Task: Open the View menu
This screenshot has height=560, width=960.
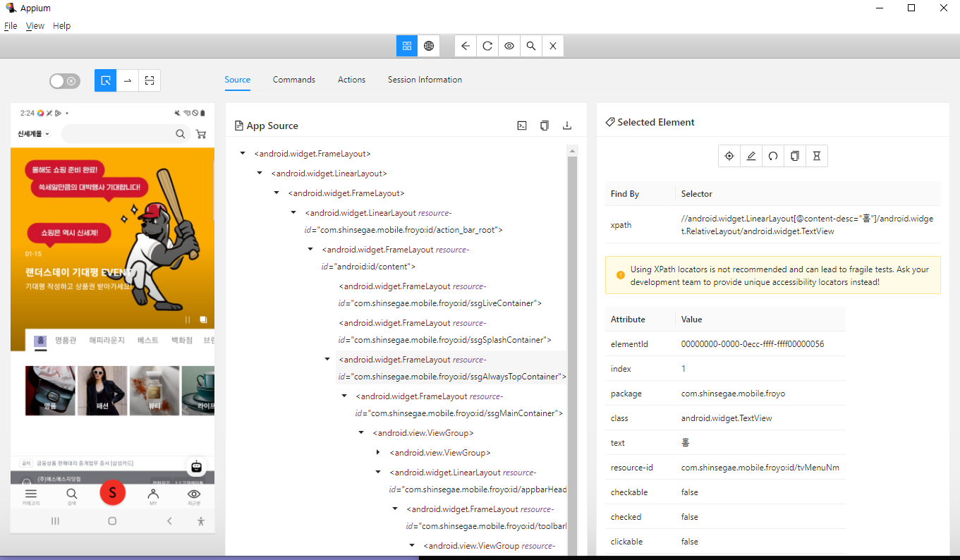Action: 35,26
